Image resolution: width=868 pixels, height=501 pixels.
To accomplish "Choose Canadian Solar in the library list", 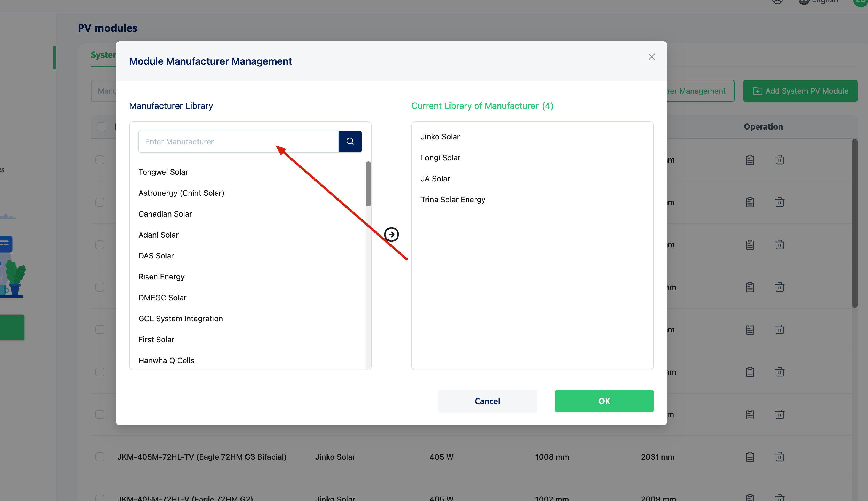I will coord(165,214).
